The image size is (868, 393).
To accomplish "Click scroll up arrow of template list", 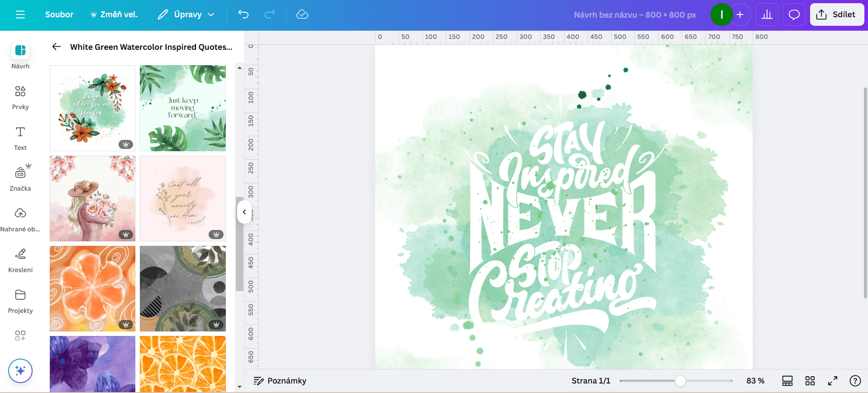I will (x=240, y=67).
